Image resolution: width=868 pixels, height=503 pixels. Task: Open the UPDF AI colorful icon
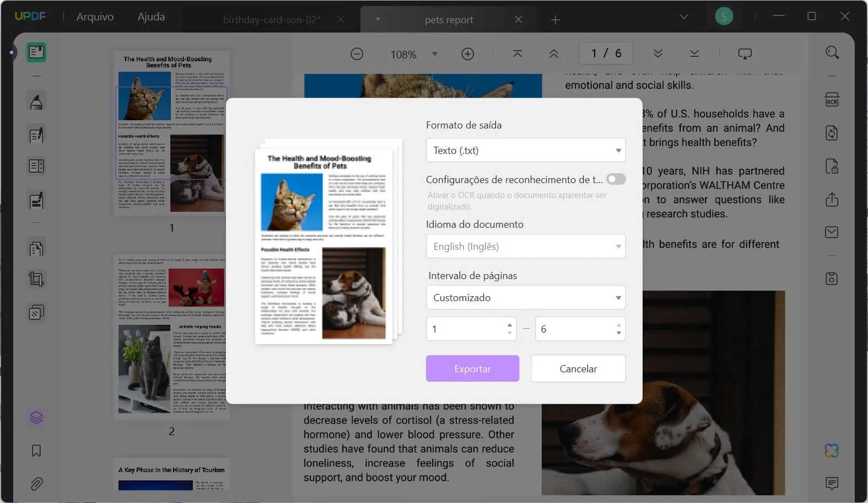(x=832, y=451)
